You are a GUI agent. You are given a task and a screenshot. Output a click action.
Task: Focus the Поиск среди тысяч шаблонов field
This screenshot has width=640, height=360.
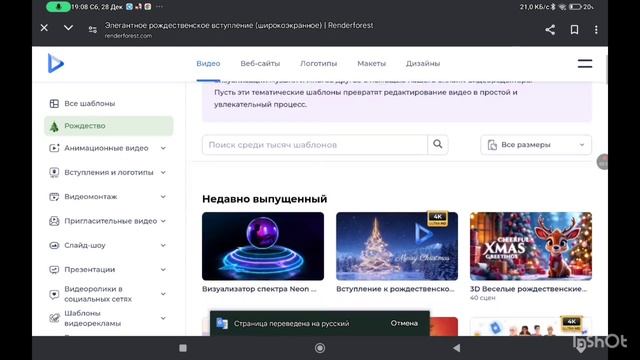point(315,145)
